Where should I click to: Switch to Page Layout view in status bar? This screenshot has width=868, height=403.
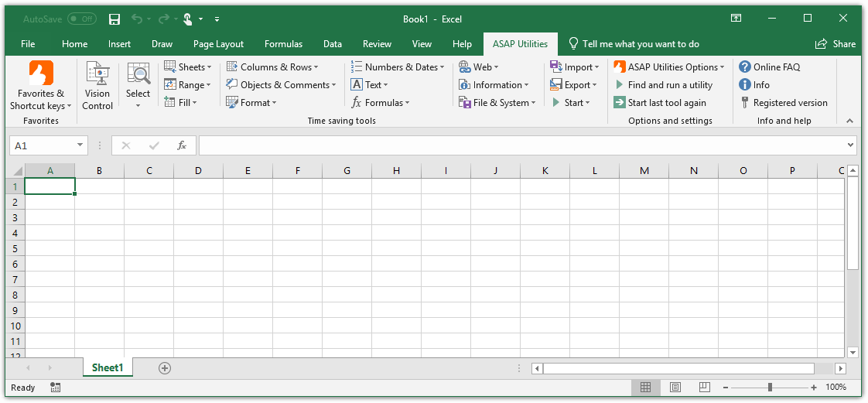click(675, 388)
